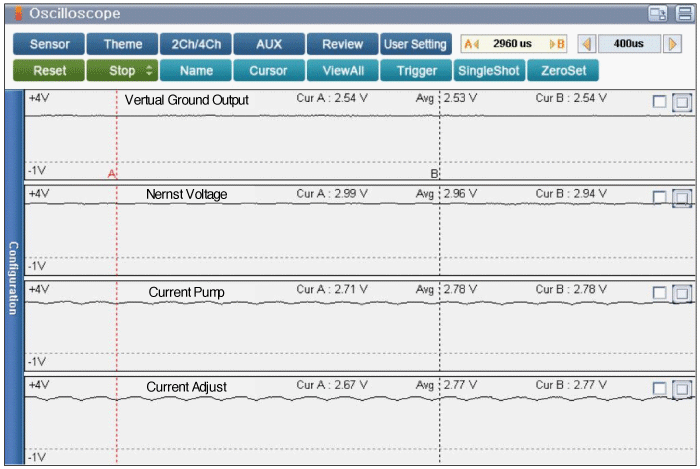700x469 pixels.
Task: Click the ZeroSet button
Action: click(x=563, y=71)
